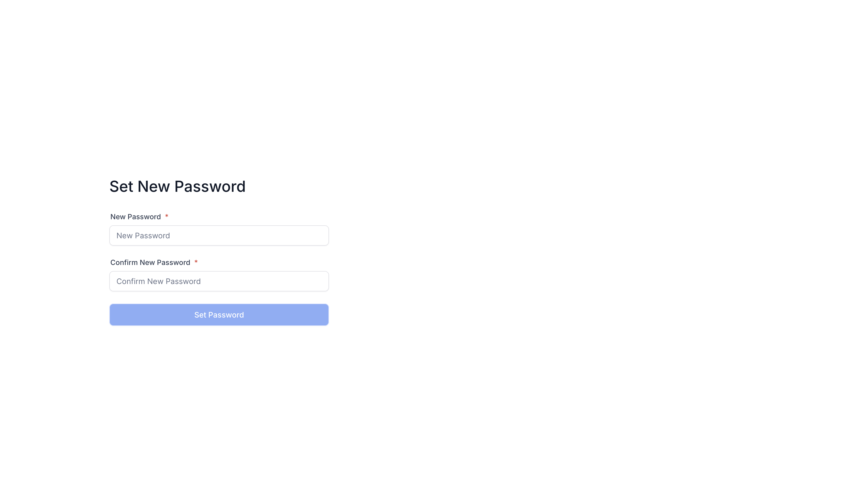The image size is (841, 504).
Task: Click the Set Password button
Action: [x=219, y=314]
